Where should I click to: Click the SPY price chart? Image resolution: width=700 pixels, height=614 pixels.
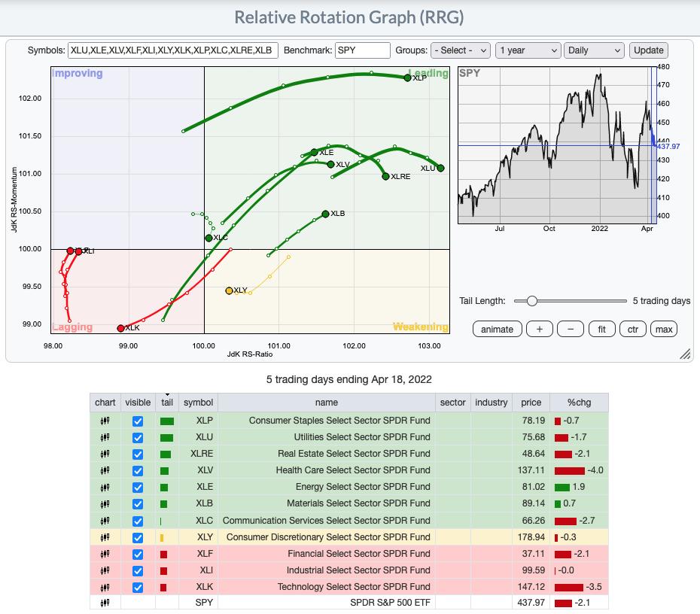[557, 145]
